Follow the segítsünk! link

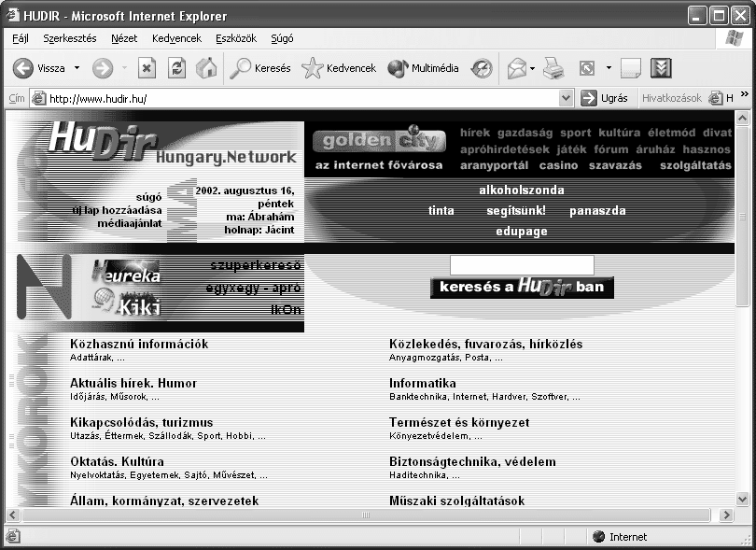click(515, 211)
